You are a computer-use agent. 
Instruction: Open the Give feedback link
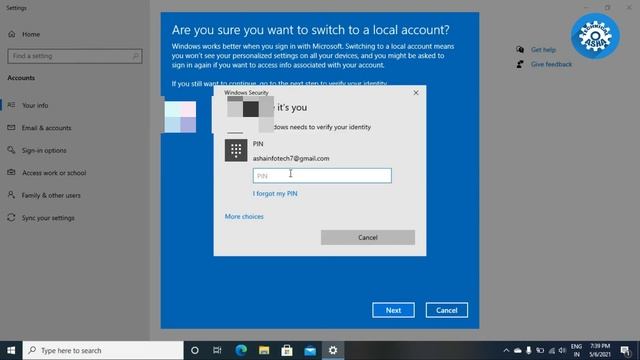[x=551, y=64]
